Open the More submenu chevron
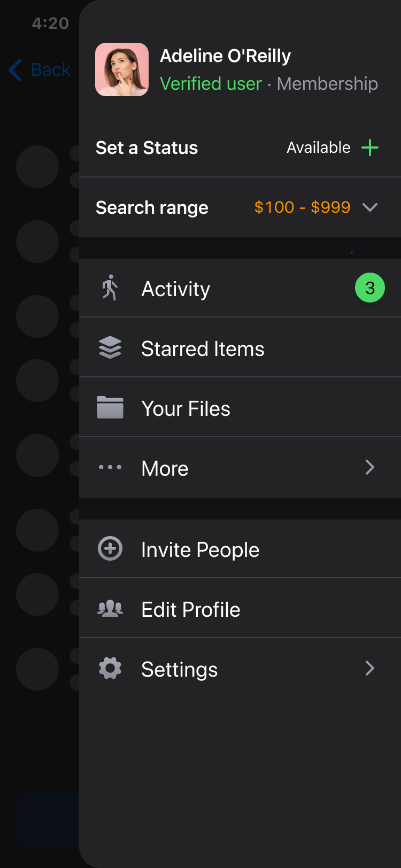Image resolution: width=401 pixels, height=868 pixels. click(369, 467)
